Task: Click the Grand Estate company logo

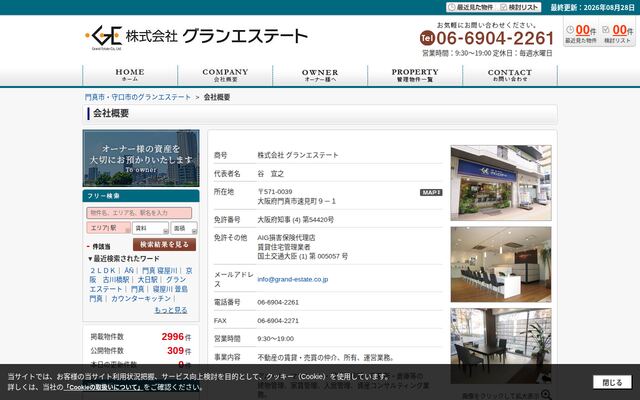Action: [196, 37]
